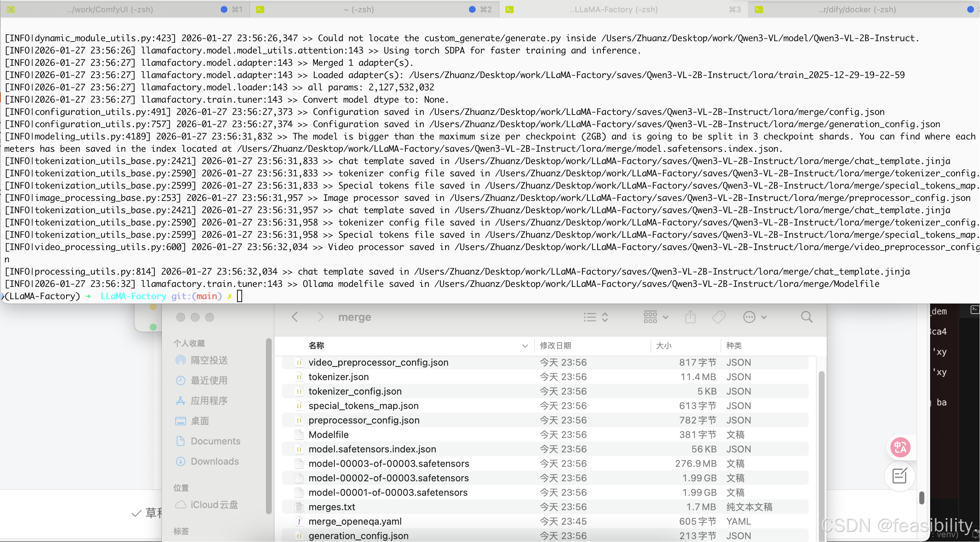Open Documents folder in sidebar
Viewport: 980px width, 542px height.
tap(215, 441)
